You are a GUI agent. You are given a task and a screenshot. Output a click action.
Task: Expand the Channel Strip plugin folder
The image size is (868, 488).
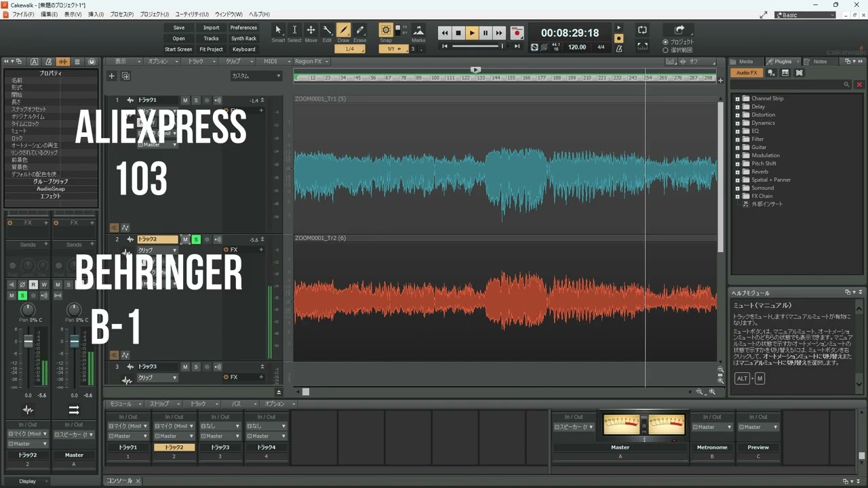[x=737, y=99]
